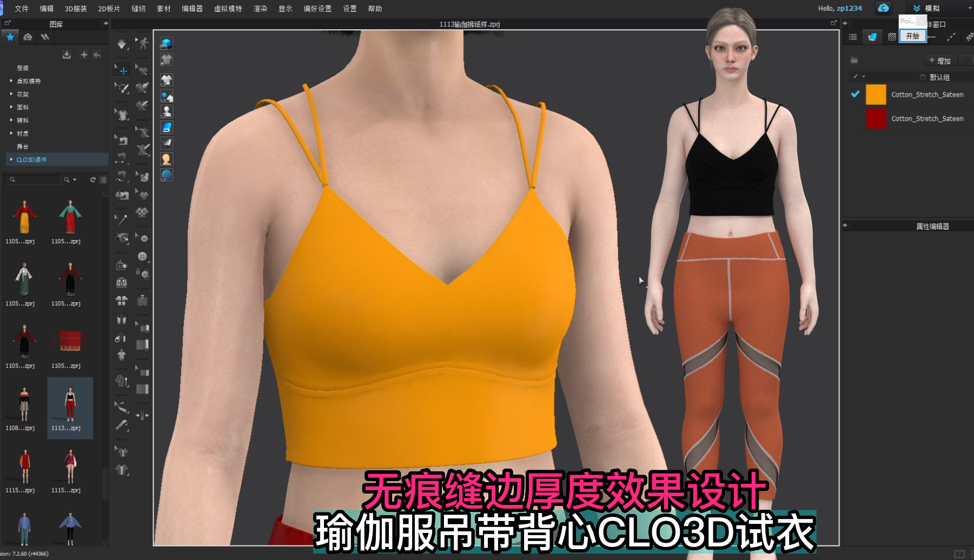Image resolution: width=974 pixels, height=560 pixels.
Task: Expand the CLO3D课件 folder
Action: point(11,159)
